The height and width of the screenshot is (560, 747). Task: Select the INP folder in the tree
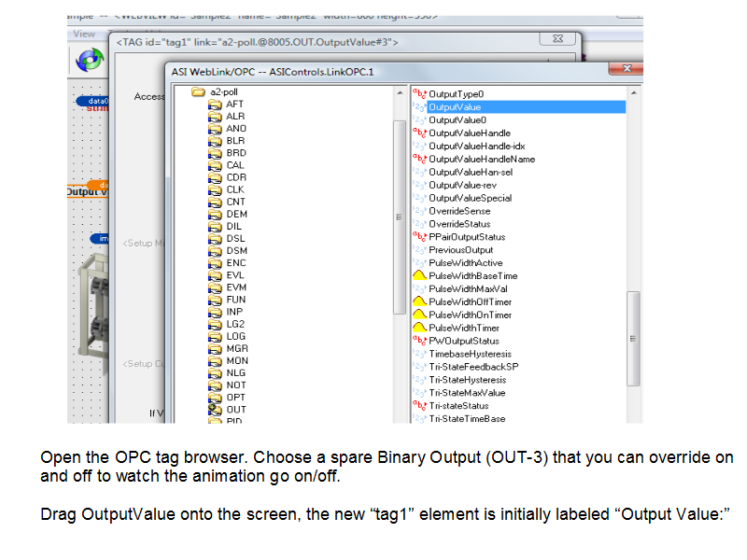234,312
